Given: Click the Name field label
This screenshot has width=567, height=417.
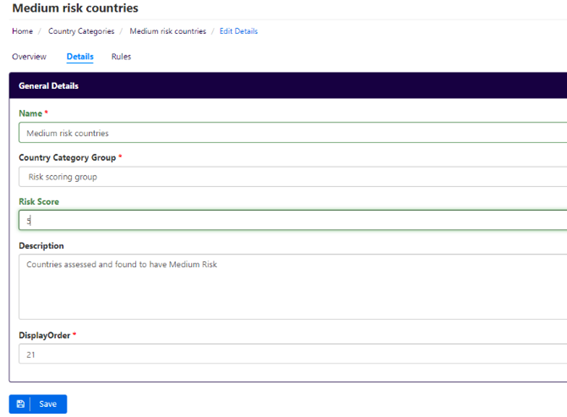Looking at the screenshot, I should click(31, 113).
